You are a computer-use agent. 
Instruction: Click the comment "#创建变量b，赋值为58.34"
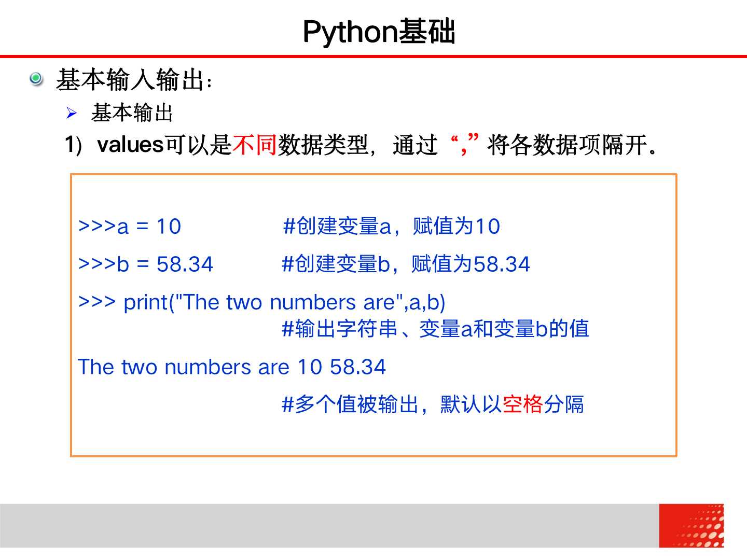406,264
